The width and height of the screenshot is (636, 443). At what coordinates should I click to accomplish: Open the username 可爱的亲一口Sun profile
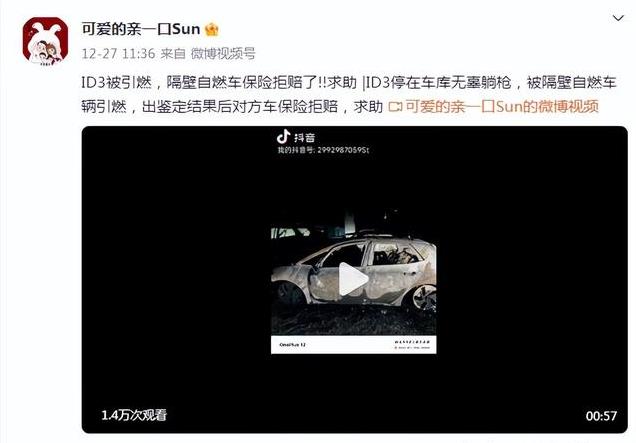pyautogui.click(x=141, y=29)
